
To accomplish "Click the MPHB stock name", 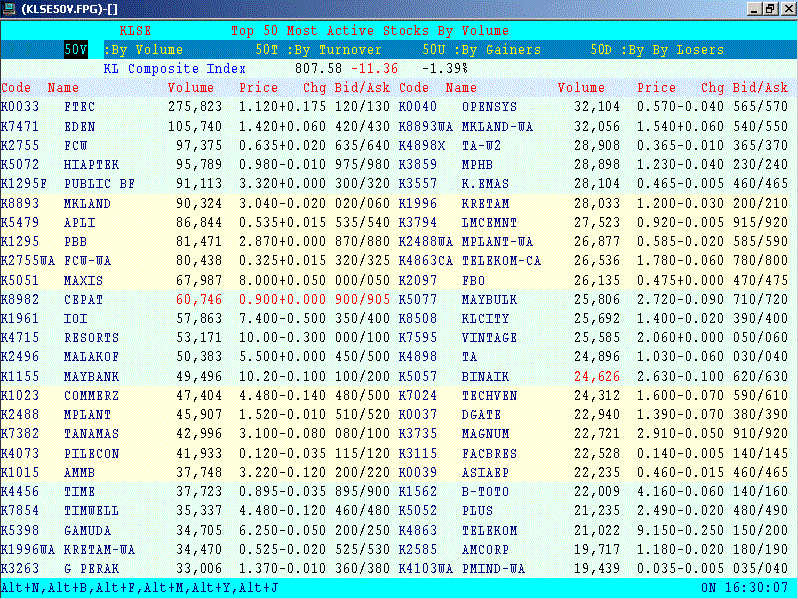I will click(477, 165).
